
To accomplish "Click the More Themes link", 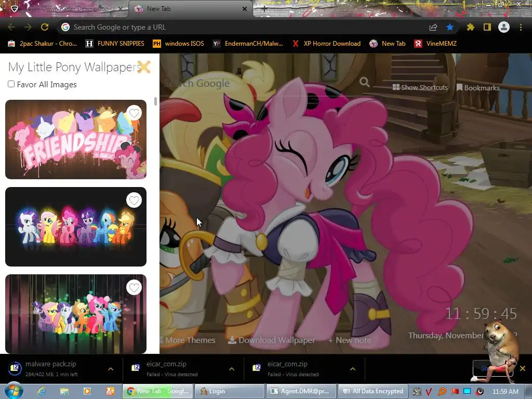I will 188,340.
